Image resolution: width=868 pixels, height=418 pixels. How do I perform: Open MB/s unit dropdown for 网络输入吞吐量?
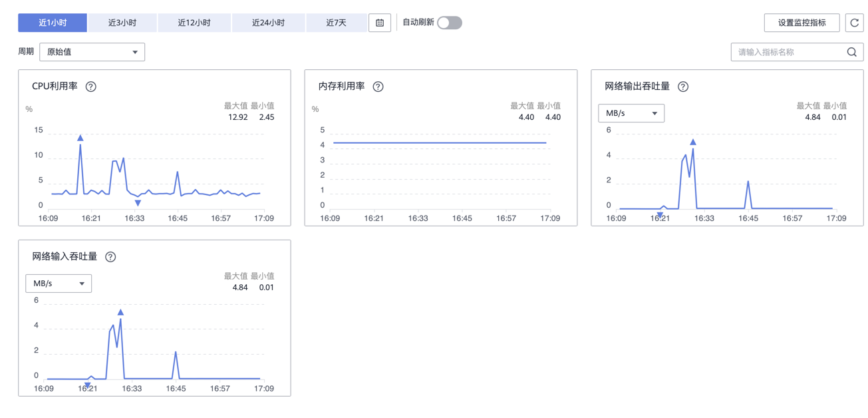click(x=59, y=284)
